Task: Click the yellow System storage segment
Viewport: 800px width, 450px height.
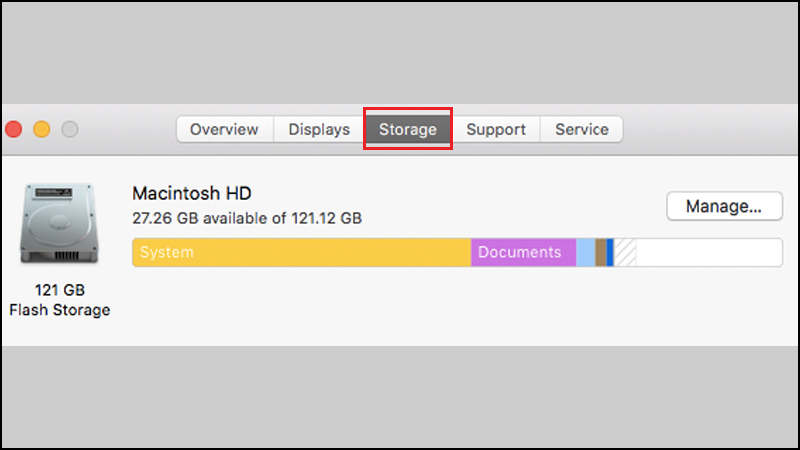Action: [x=300, y=253]
